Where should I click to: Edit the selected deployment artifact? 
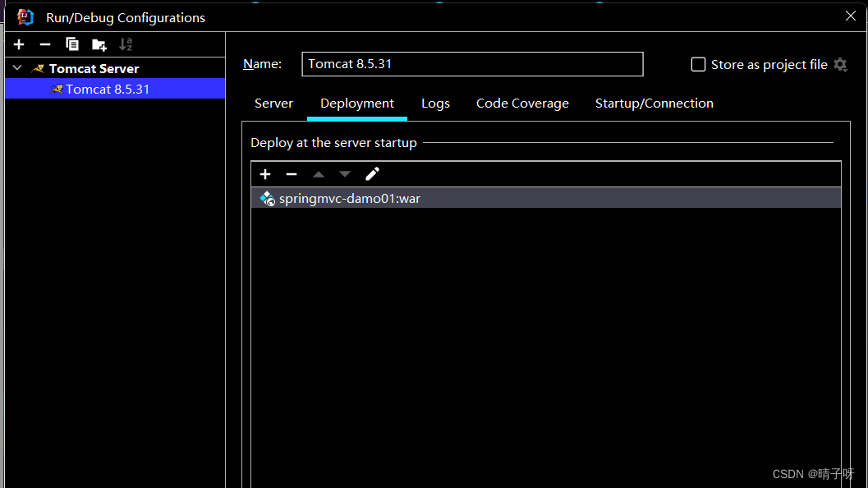point(373,174)
